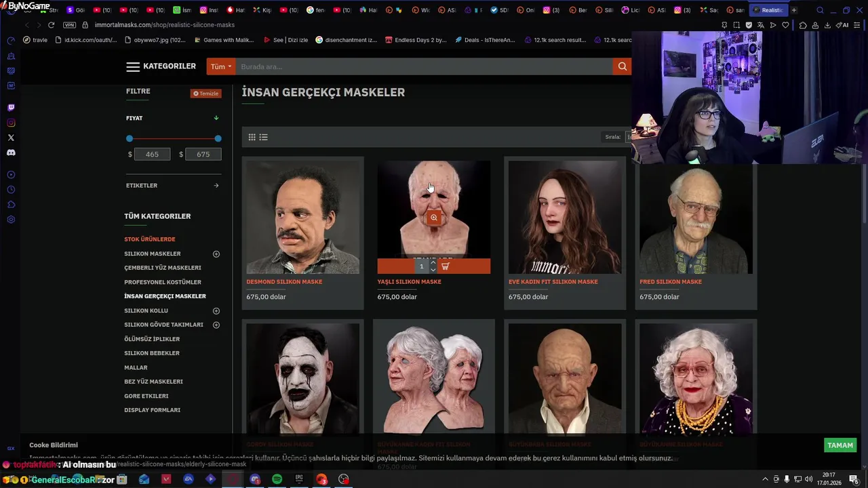Click the heart bookmark icon in toolbar
The image size is (868, 488).
(x=785, y=25)
